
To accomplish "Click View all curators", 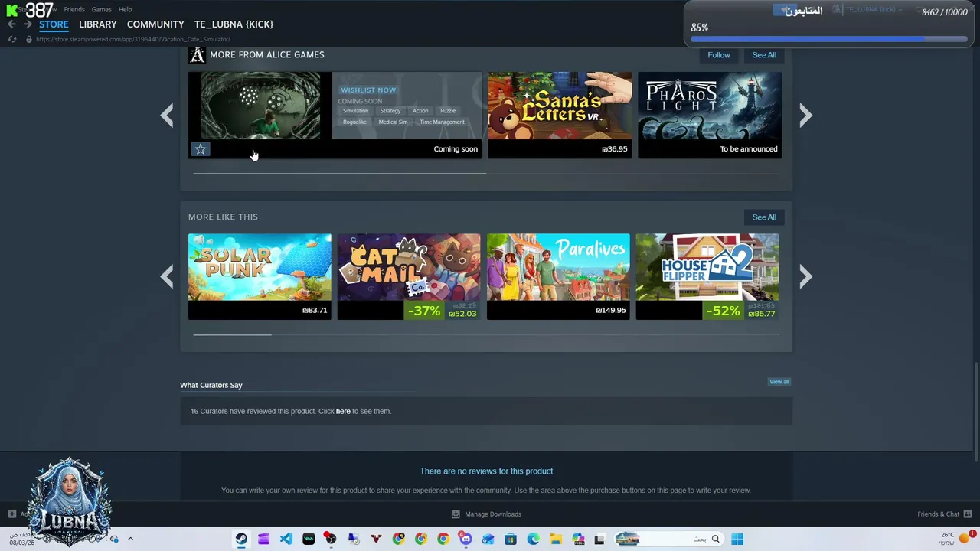I will [779, 382].
